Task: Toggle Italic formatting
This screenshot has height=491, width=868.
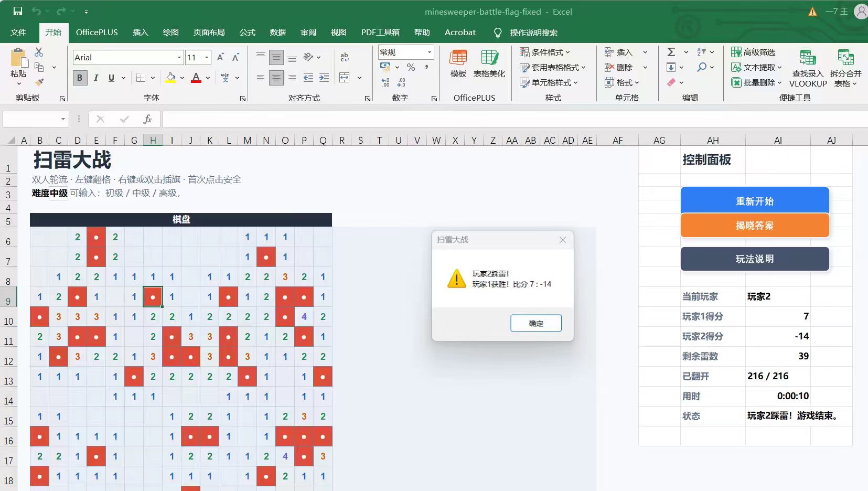Action: pos(96,78)
